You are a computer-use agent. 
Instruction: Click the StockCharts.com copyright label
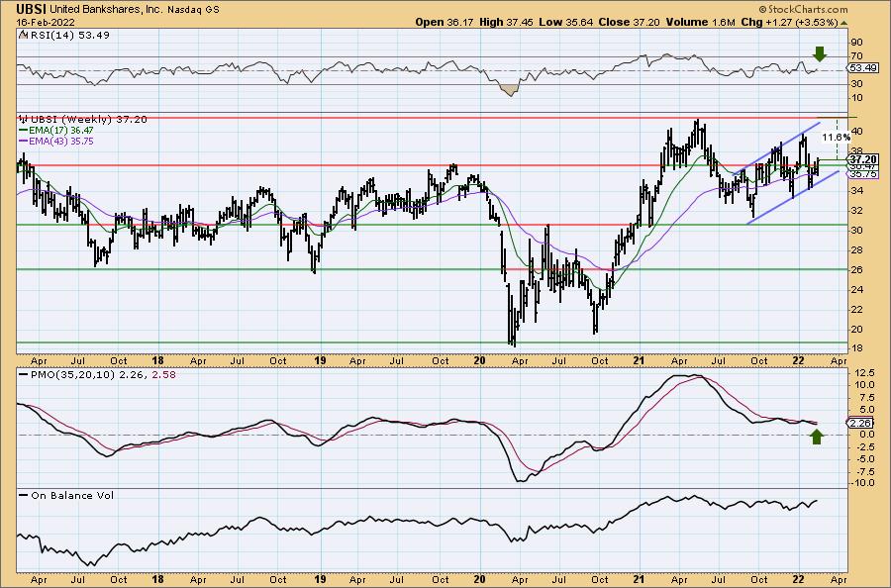(804, 9)
